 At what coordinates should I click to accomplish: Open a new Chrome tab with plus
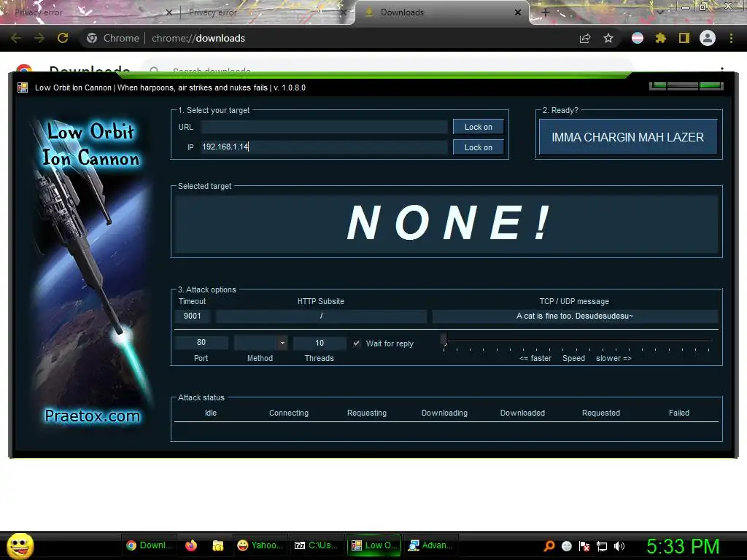coord(546,12)
